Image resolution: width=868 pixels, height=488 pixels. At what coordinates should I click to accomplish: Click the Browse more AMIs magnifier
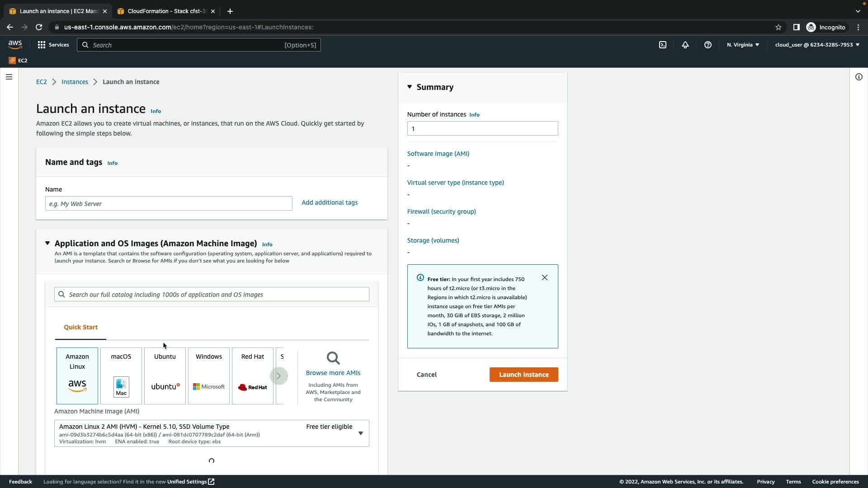pyautogui.click(x=333, y=358)
